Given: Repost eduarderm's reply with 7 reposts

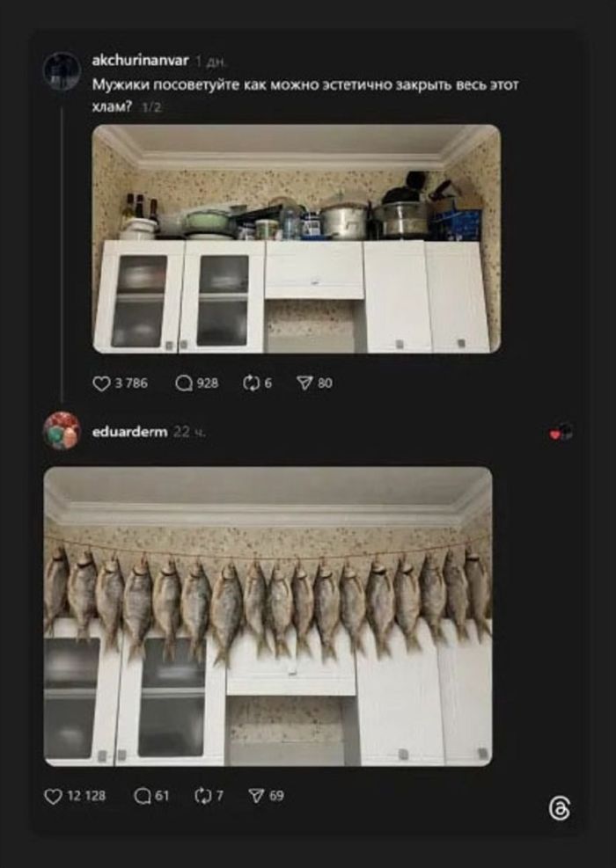Looking at the screenshot, I should (x=202, y=797).
